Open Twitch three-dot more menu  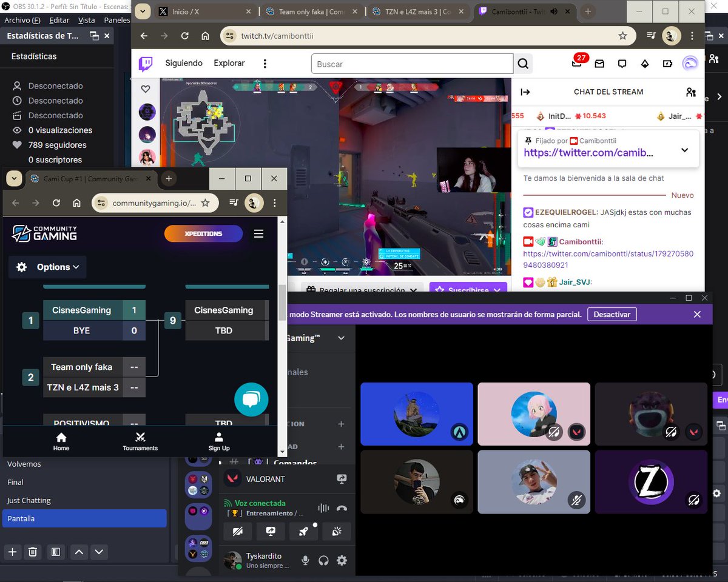click(x=265, y=64)
